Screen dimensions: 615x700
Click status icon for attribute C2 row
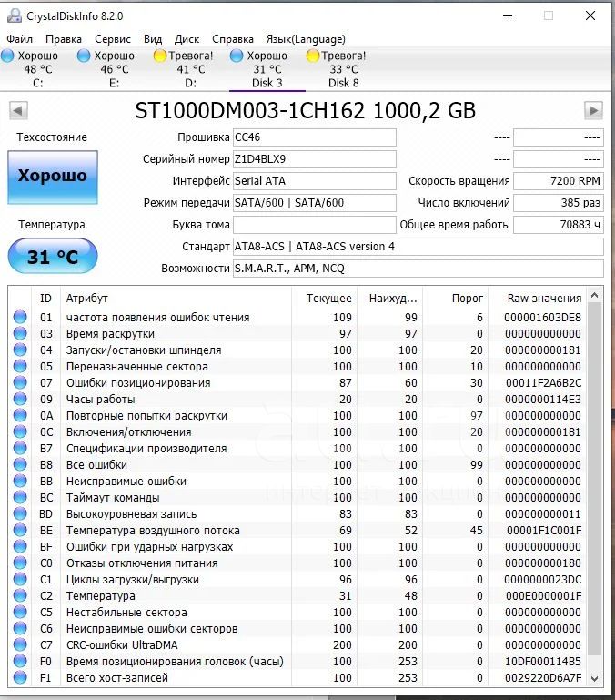coord(20,595)
